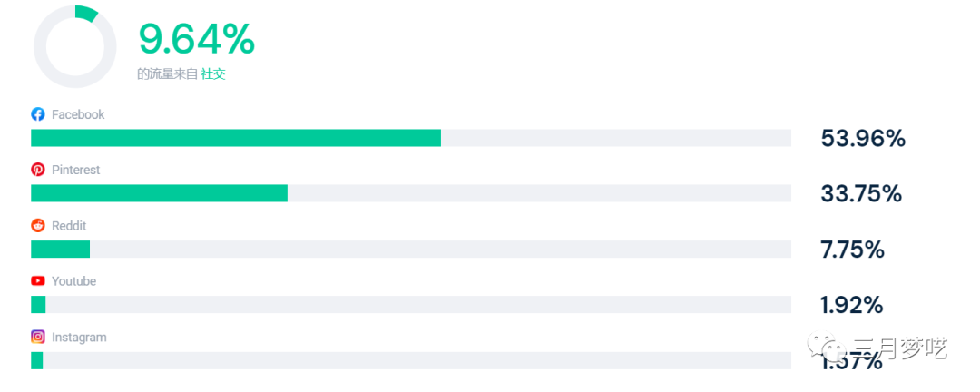This screenshot has width=980, height=392.
Task: Click the Reddit green progress bar
Action: click(x=60, y=249)
